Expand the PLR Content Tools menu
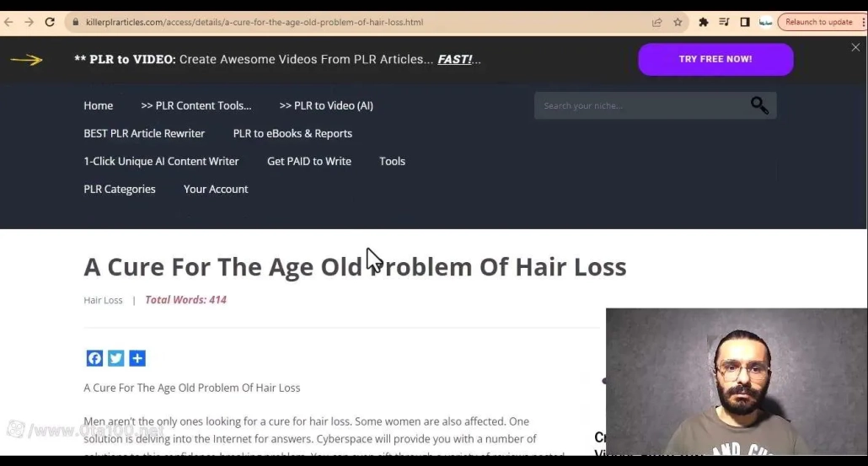This screenshot has width=868, height=466. tap(196, 105)
